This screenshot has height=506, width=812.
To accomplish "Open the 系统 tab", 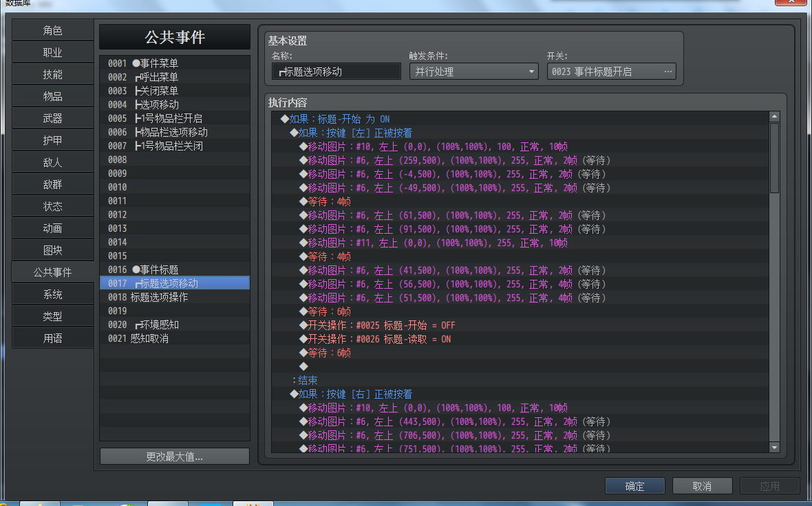I will click(52, 294).
